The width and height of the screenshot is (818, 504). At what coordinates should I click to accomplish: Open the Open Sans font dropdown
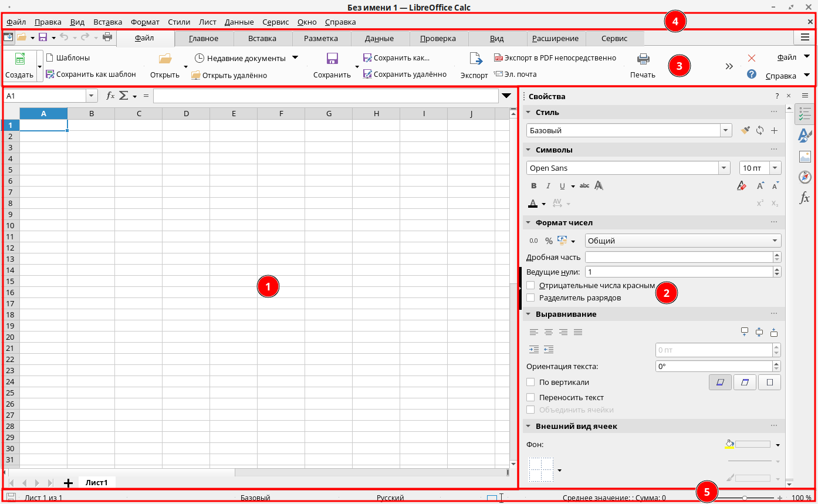[724, 168]
